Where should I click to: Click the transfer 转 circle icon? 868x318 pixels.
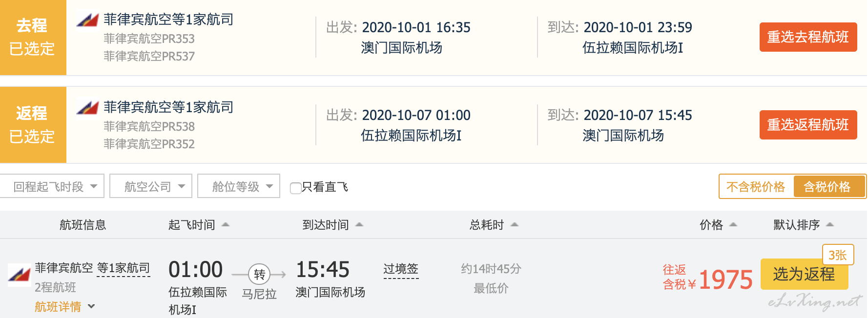pyautogui.click(x=259, y=275)
